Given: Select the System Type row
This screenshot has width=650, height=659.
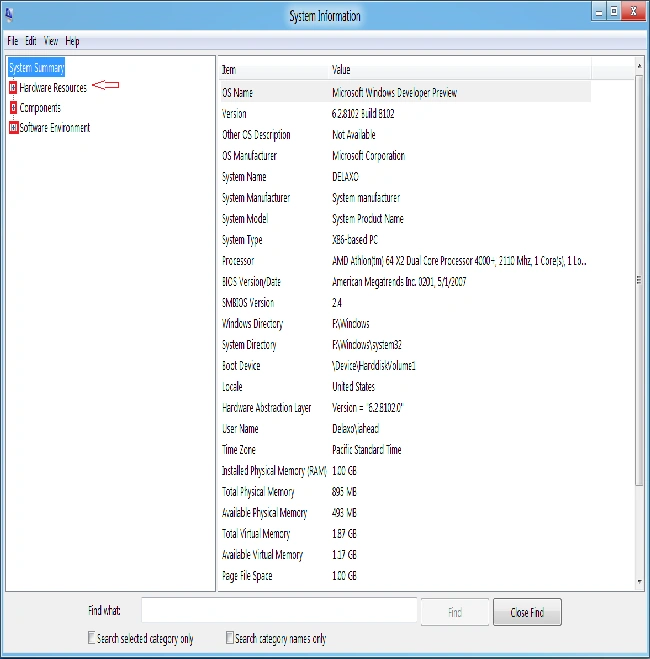Looking at the screenshot, I should pos(405,240).
